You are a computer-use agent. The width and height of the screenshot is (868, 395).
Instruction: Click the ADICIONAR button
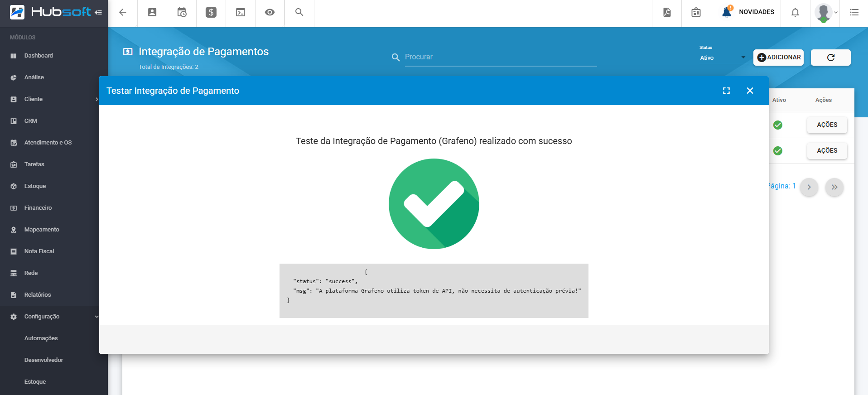[778, 58]
